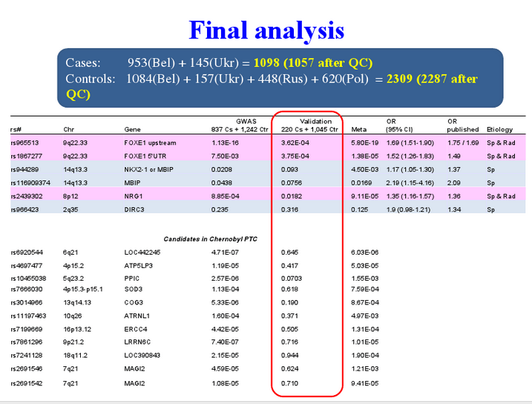Screen dimensions: 532x404
Task: Click the GWAS value '7.50E-03'
Action: pos(225,156)
